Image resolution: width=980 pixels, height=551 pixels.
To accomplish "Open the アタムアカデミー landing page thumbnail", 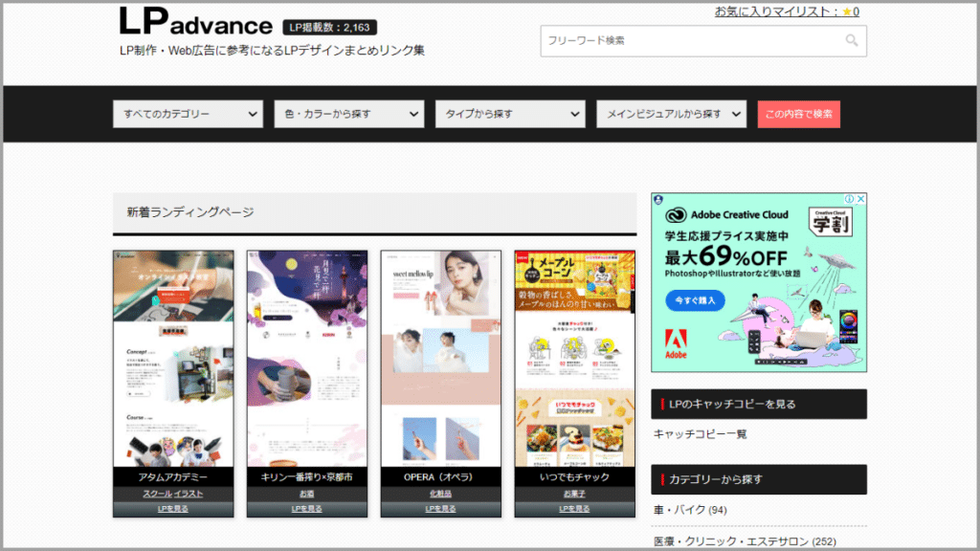I will (172, 359).
